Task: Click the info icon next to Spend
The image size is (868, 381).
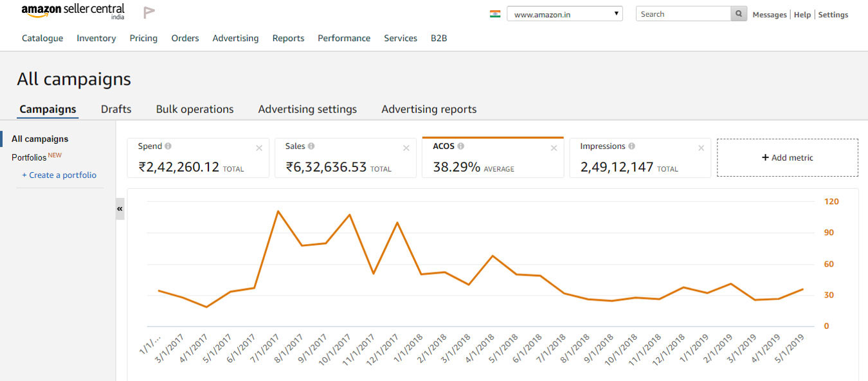Action: pyautogui.click(x=168, y=146)
